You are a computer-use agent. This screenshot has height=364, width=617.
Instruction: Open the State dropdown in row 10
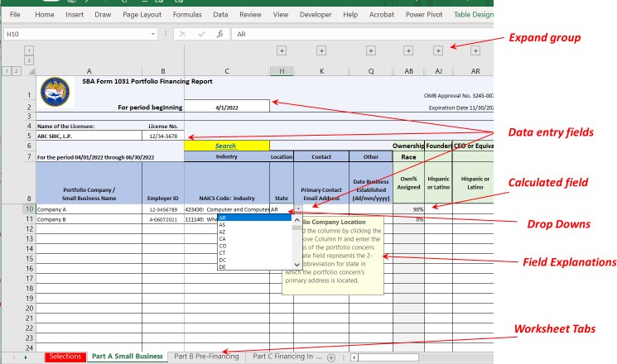point(298,210)
